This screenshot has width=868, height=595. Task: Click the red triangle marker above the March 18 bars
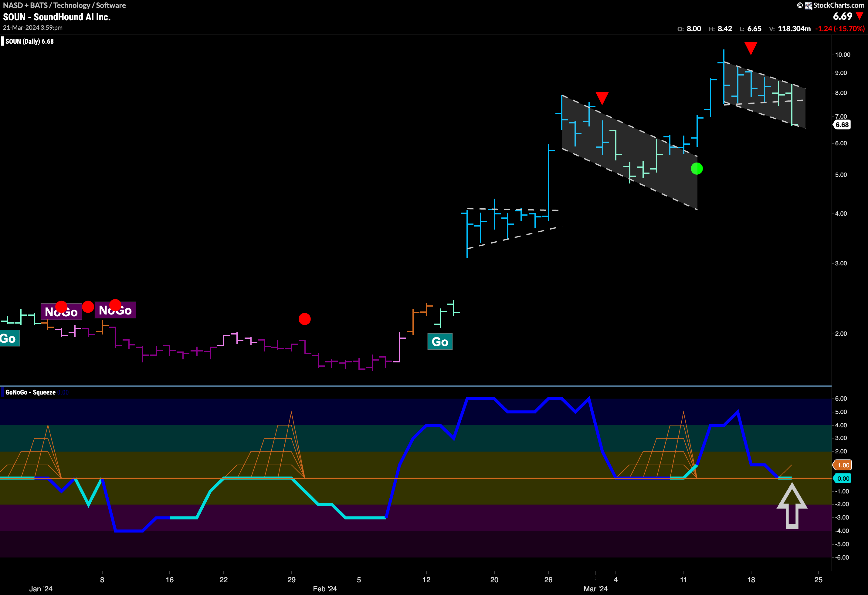click(x=751, y=48)
